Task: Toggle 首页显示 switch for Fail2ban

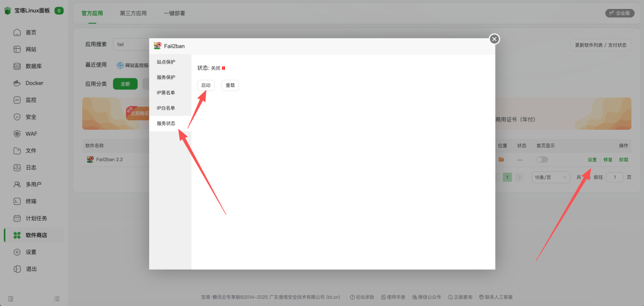Action: tap(542, 160)
